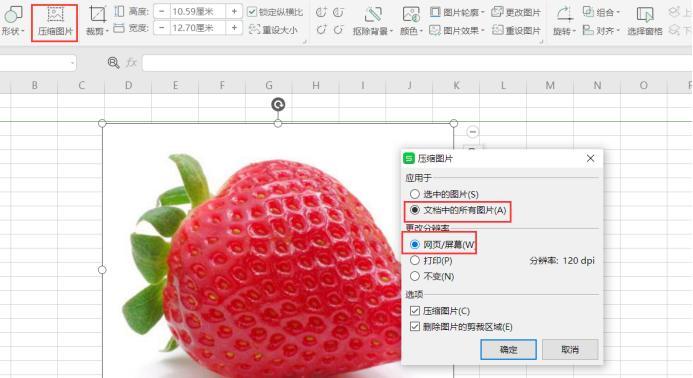Click the zoom magnifier icon beside fx
This screenshot has width=693, height=378.
(114, 63)
